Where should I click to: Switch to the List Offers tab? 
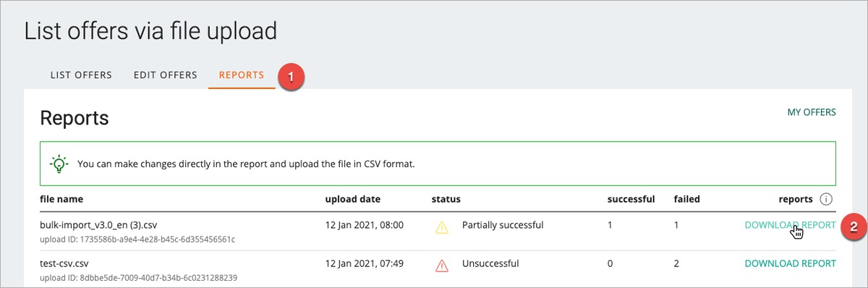(81, 75)
